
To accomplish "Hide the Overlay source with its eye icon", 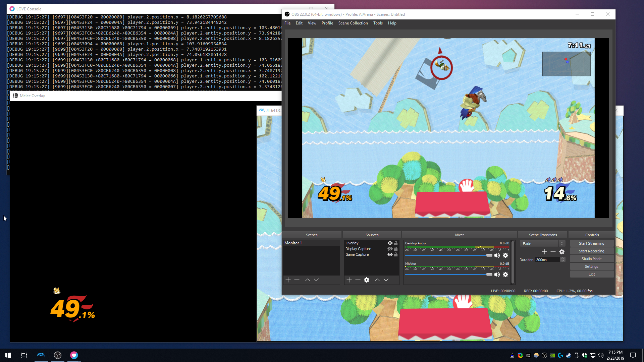I will [390, 243].
